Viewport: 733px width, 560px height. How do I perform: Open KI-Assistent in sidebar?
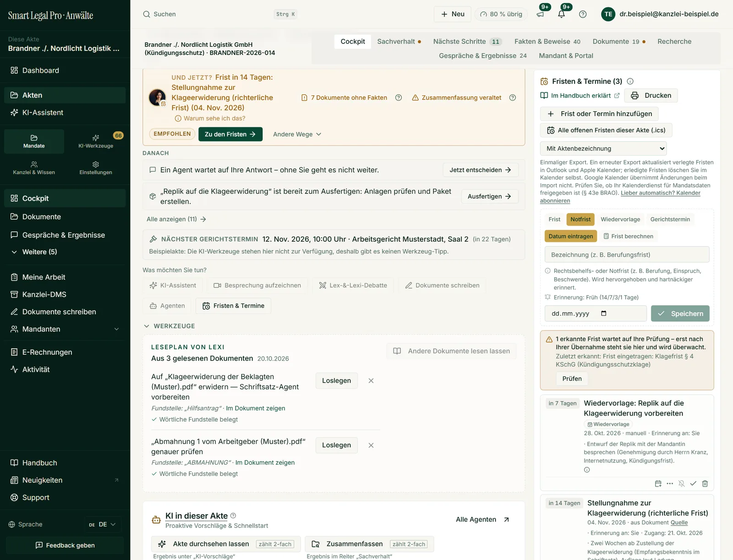tap(65, 113)
